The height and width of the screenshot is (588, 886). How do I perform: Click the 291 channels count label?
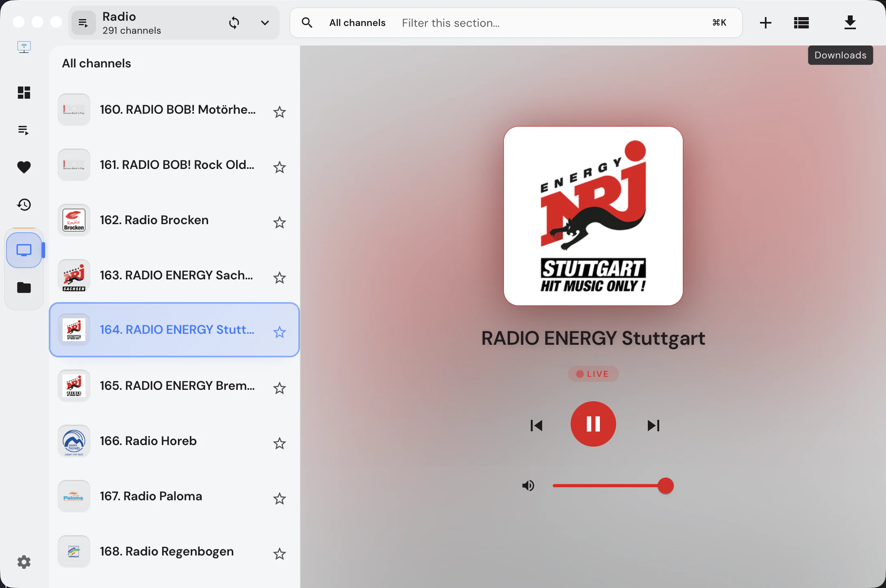(x=132, y=30)
